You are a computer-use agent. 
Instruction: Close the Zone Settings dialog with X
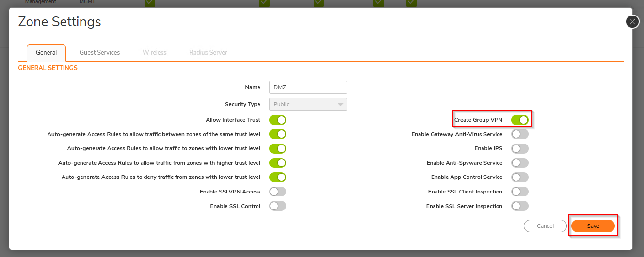tap(632, 22)
